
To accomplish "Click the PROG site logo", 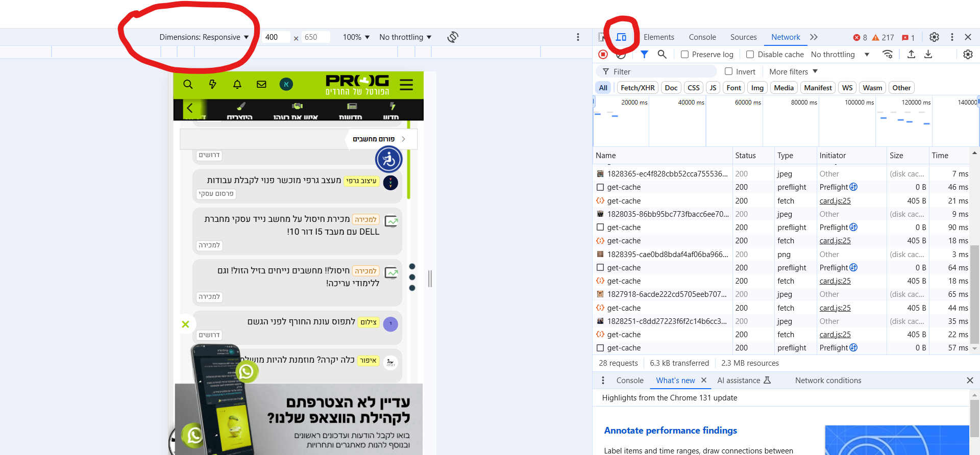I will [x=357, y=85].
